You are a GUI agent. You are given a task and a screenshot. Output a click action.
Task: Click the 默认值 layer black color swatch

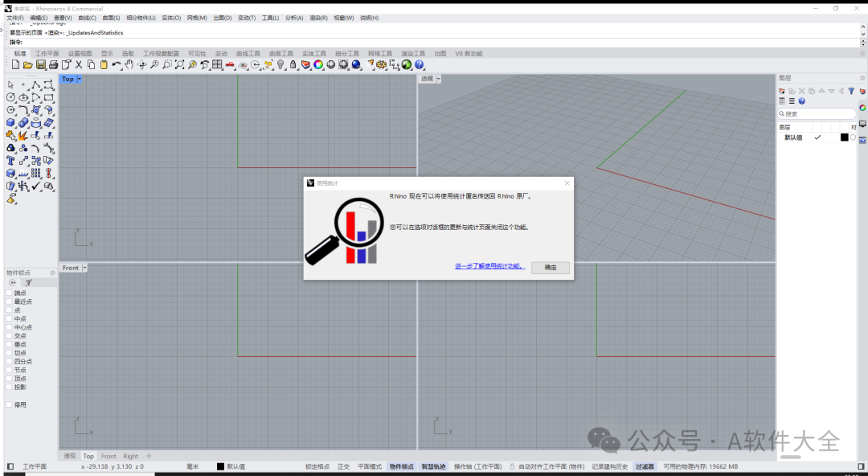click(x=844, y=137)
